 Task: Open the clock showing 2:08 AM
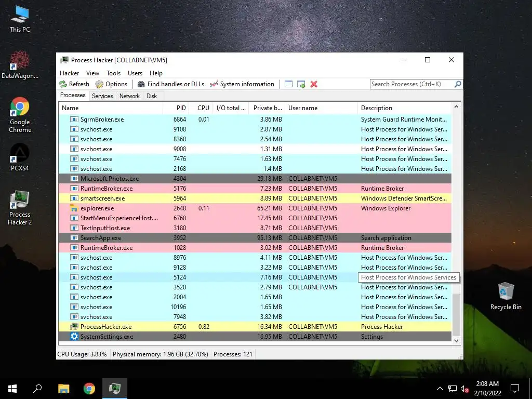pyautogui.click(x=487, y=389)
